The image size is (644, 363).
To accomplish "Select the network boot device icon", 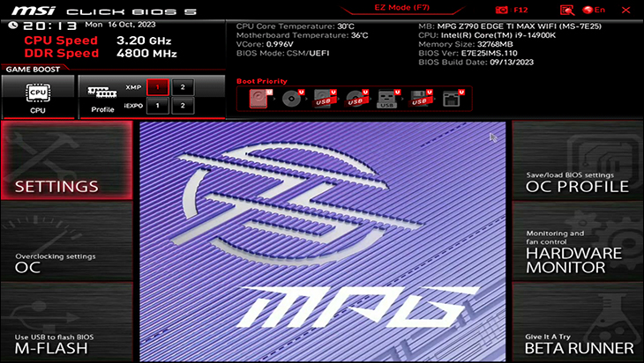I will [453, 99].
